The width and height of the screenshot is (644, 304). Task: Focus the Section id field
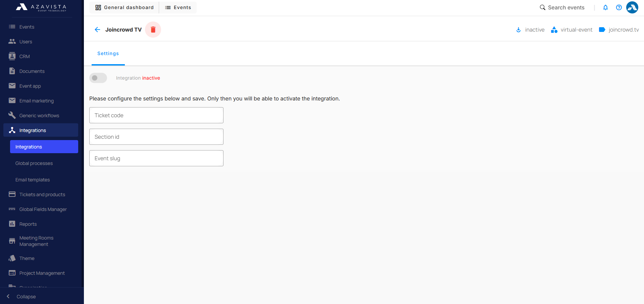(156, 137)
